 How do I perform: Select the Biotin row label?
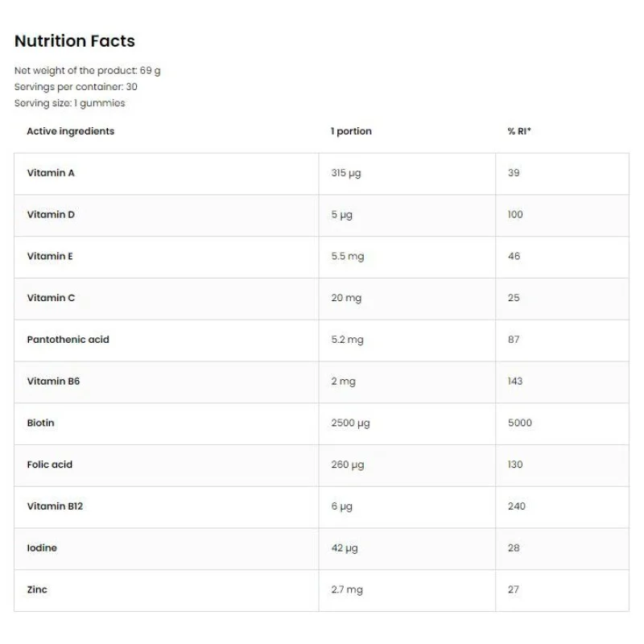[40, 423]
